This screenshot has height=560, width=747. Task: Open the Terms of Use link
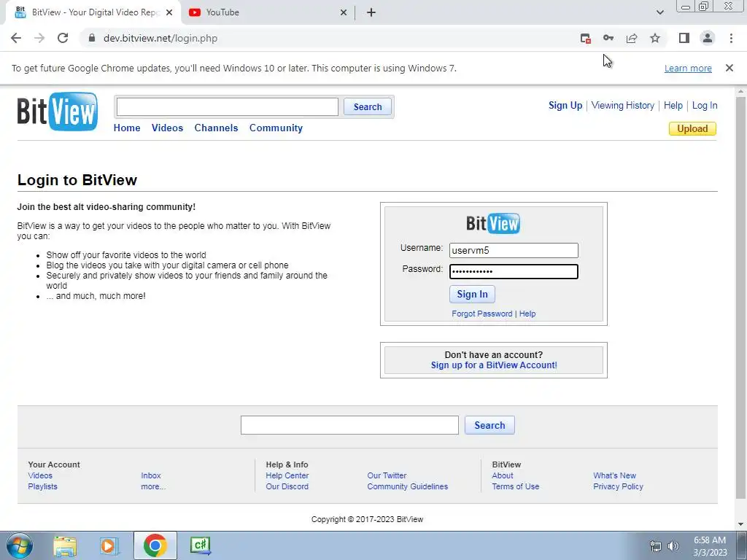pos(516,486)
